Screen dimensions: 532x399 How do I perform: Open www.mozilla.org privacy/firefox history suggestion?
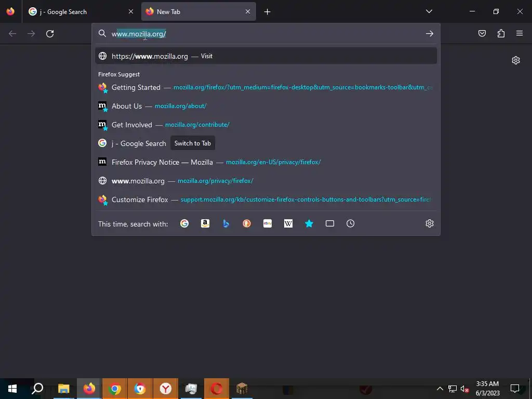coord(266,181)
